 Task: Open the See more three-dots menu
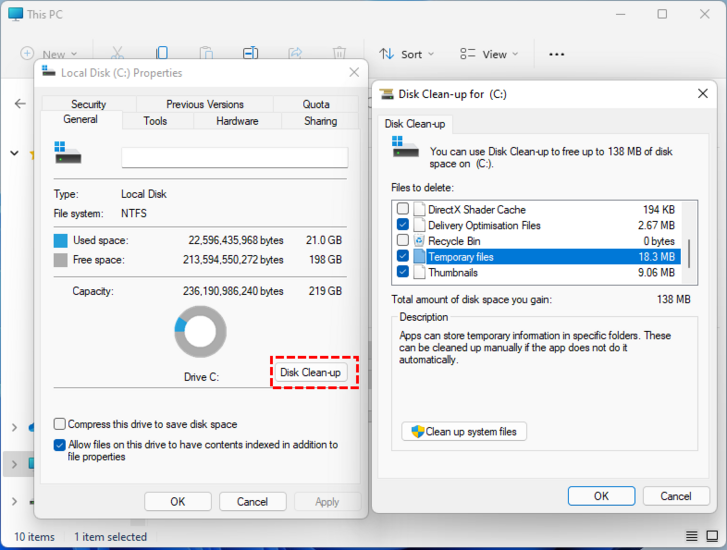tap(557, 54)
